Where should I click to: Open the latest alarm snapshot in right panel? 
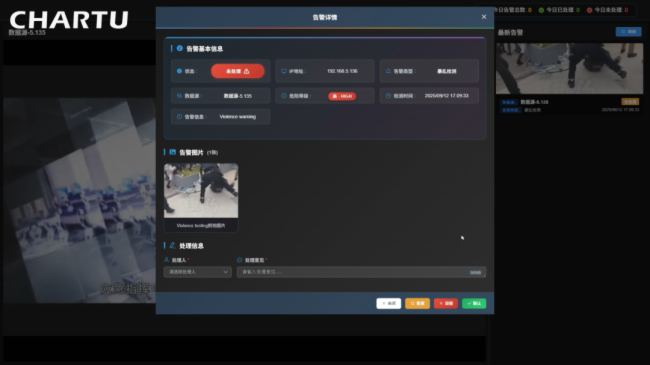(570, 68)
